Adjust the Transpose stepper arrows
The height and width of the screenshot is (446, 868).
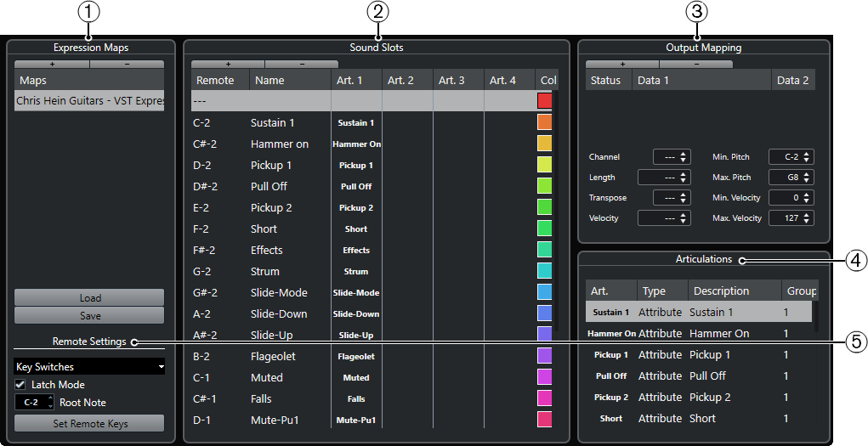pyautogui.click(x=684, y=198)
